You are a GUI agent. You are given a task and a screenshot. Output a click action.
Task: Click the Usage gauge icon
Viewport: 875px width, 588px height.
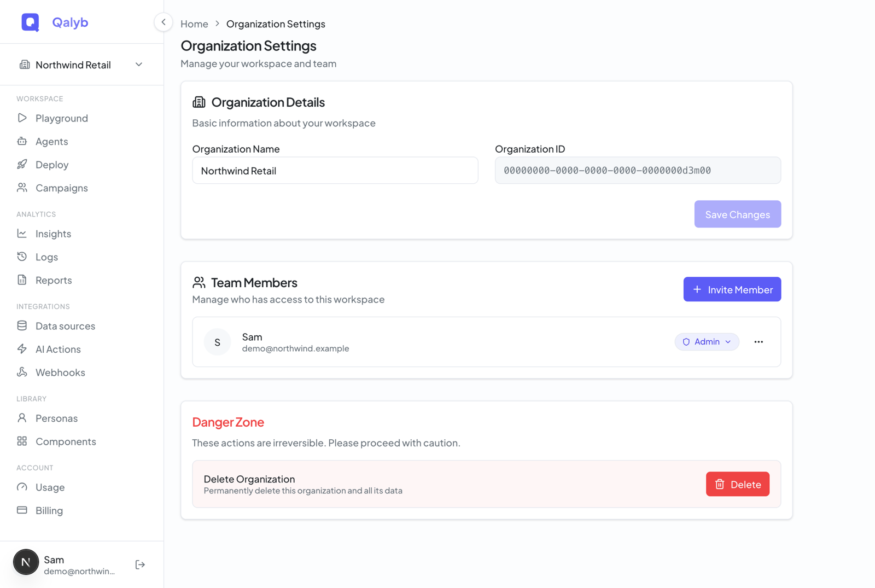(22, 487)
